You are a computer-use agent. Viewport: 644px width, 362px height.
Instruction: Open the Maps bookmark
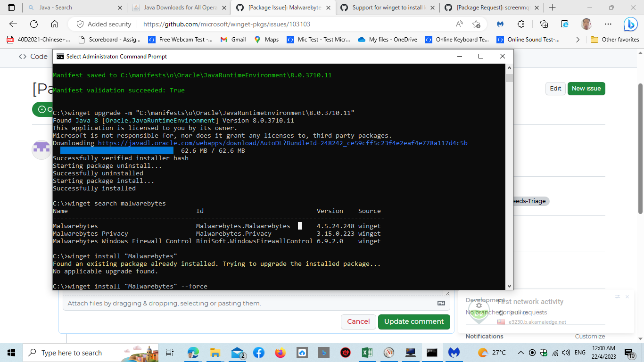click(266, 40)
